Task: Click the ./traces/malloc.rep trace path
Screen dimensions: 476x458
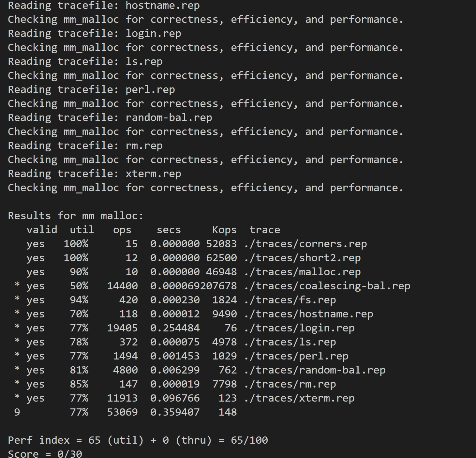Action: [x=302, y=272]
